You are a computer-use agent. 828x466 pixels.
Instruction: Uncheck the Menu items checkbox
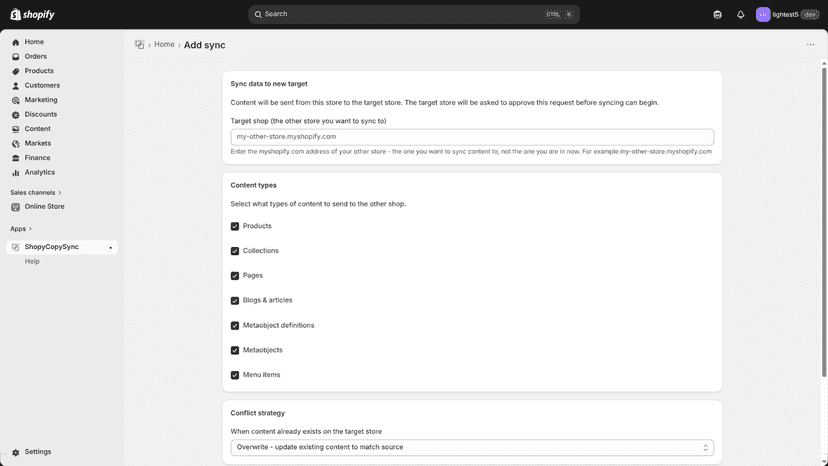tap(235, 375)
